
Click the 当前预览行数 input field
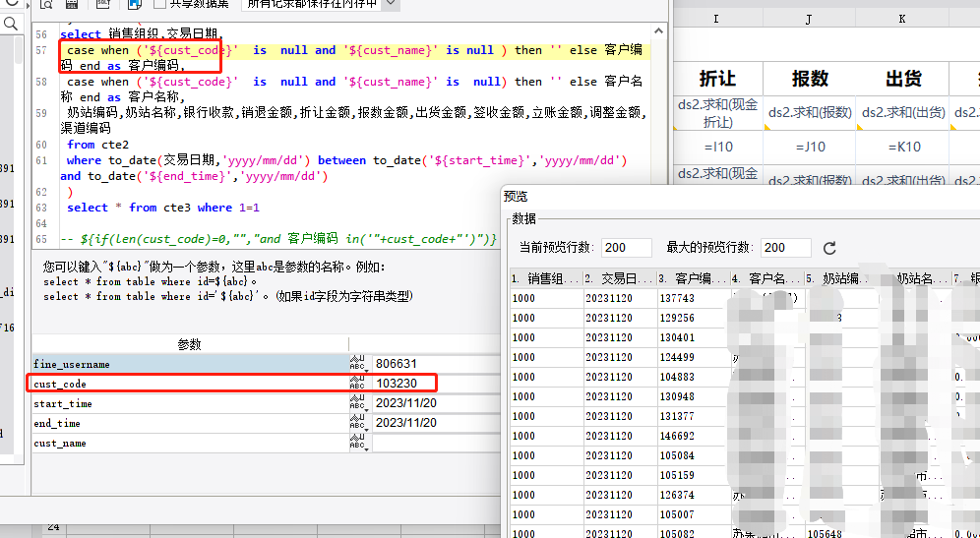(627, 248)
